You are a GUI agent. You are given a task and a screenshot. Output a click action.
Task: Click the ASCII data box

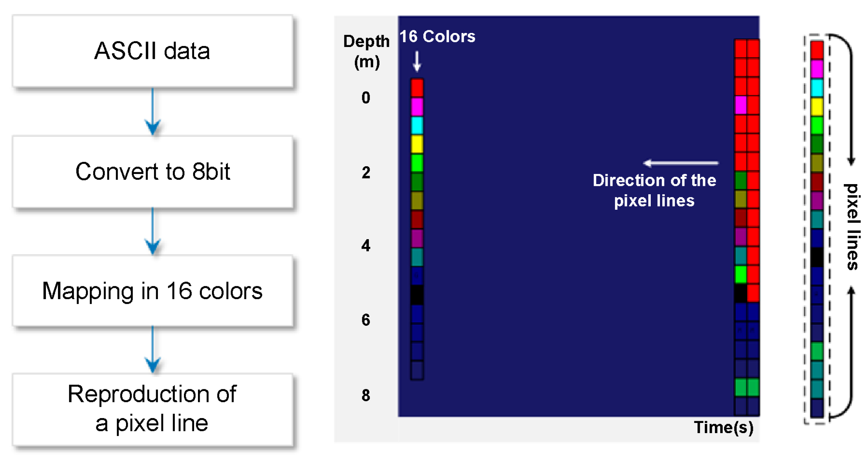[x=152, y=51]
